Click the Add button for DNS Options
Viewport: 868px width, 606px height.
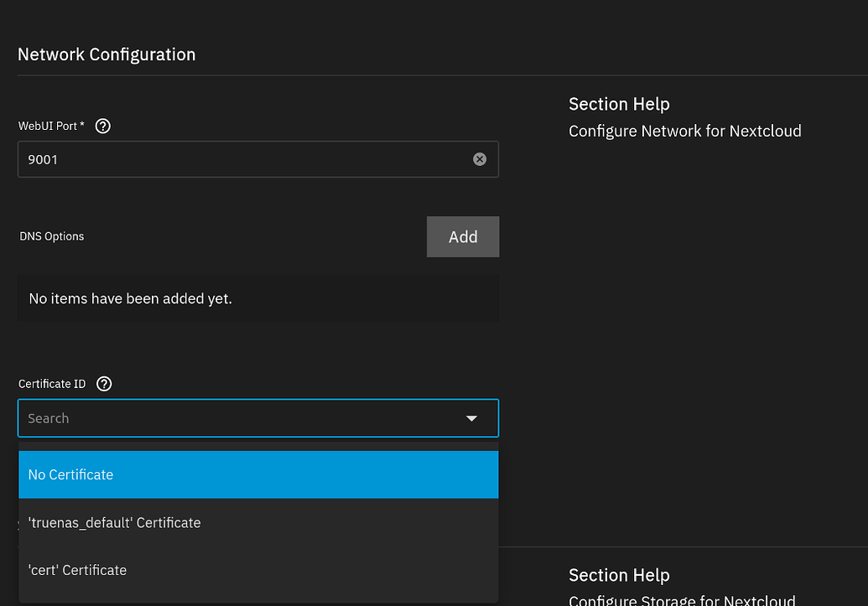[x=462, y=236]
